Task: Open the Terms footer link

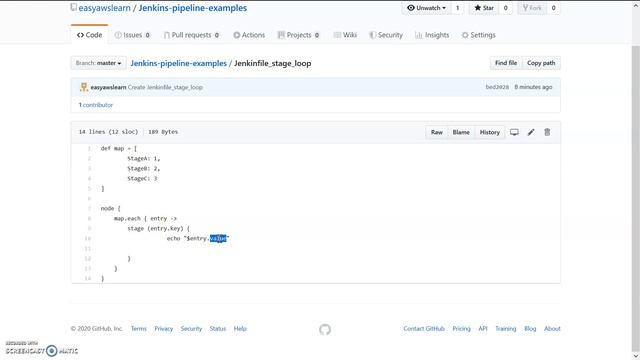Action: point(138,329)
